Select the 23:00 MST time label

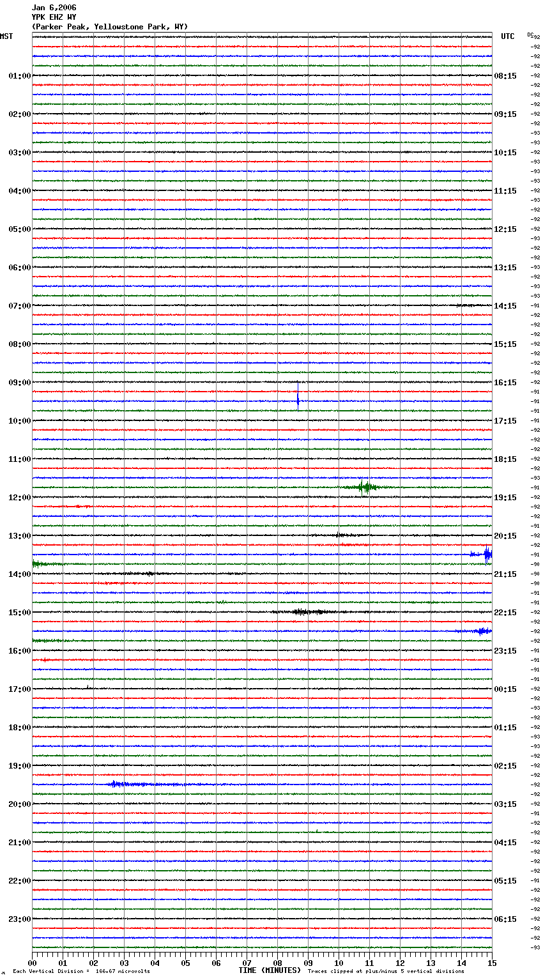point(20,919)
